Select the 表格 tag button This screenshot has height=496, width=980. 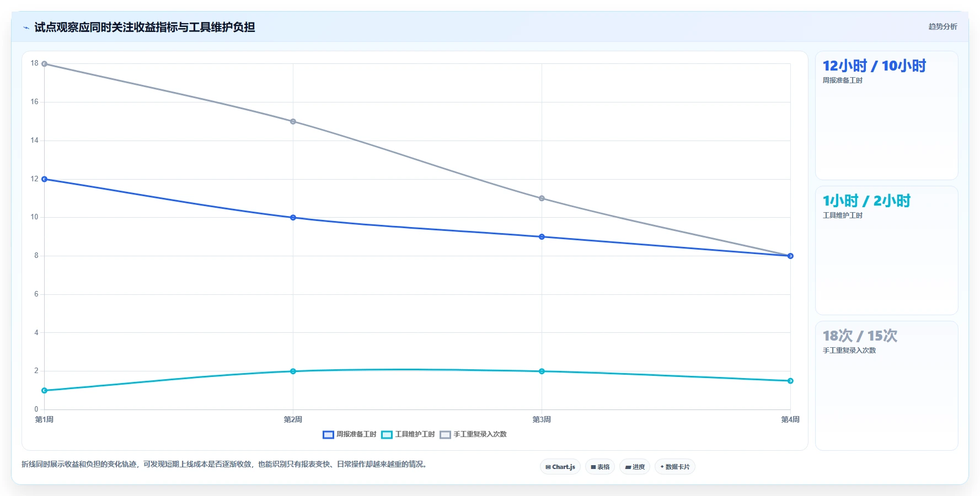point(600,467)
